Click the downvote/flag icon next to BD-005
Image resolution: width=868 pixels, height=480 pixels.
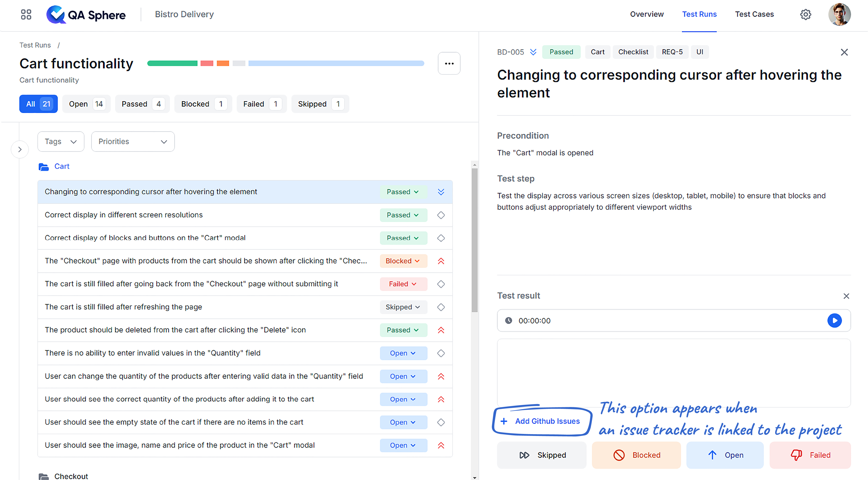coord(532,52)
